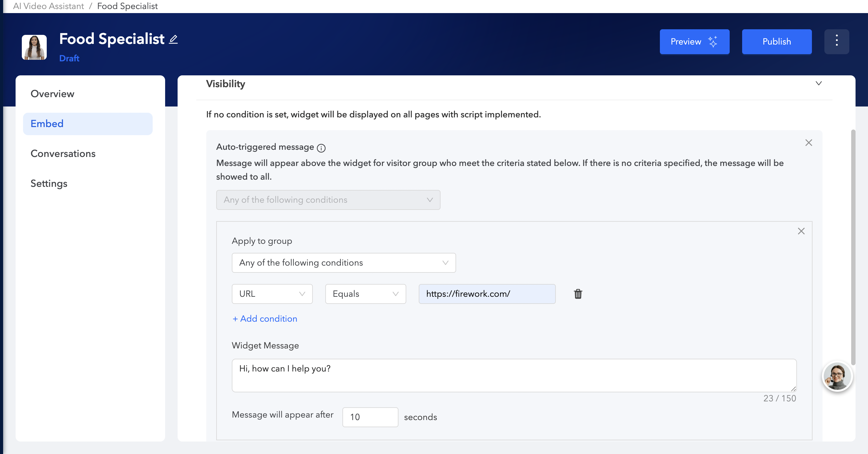Open the Conversations tab
868x454 pixels.
click(88, 154)
